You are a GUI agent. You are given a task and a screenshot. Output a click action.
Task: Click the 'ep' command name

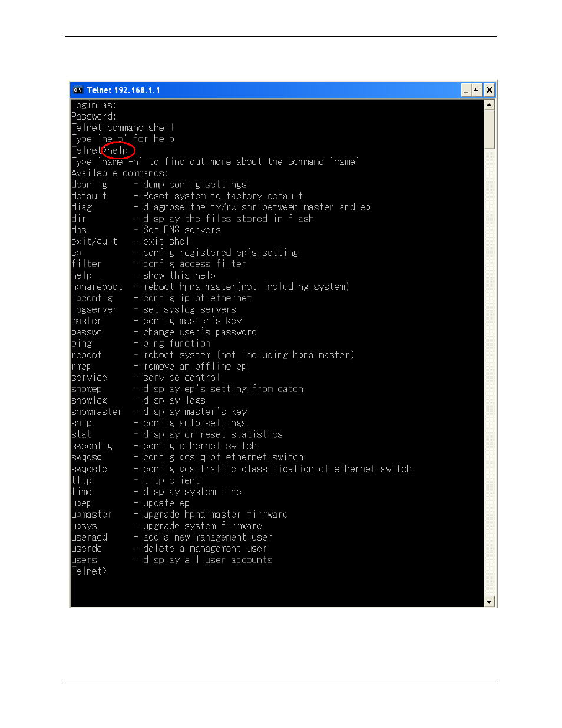(x=77, y=253)
